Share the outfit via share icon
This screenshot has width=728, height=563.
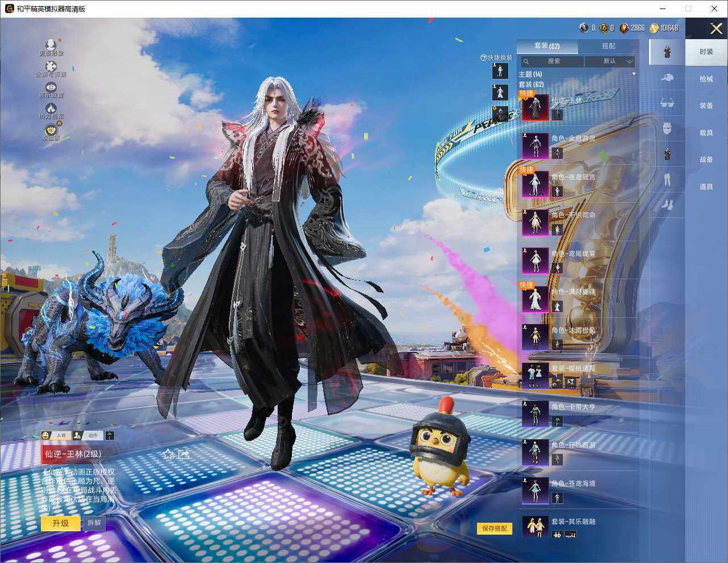(x=184, y=454)
